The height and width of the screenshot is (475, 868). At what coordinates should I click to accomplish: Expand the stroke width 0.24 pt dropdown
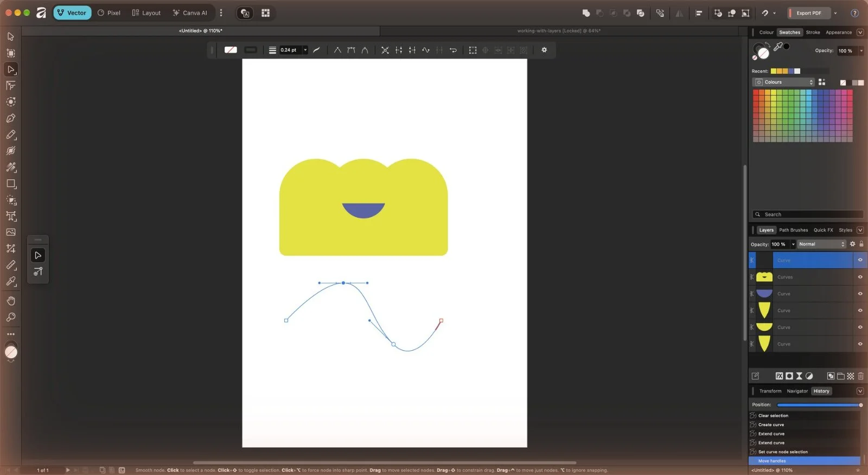[305, 50]
